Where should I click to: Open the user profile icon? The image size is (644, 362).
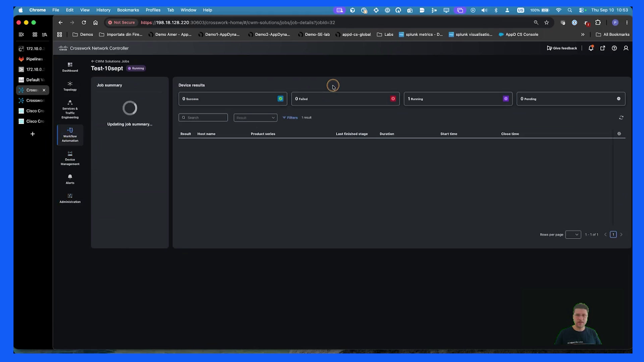coord(626,48)
